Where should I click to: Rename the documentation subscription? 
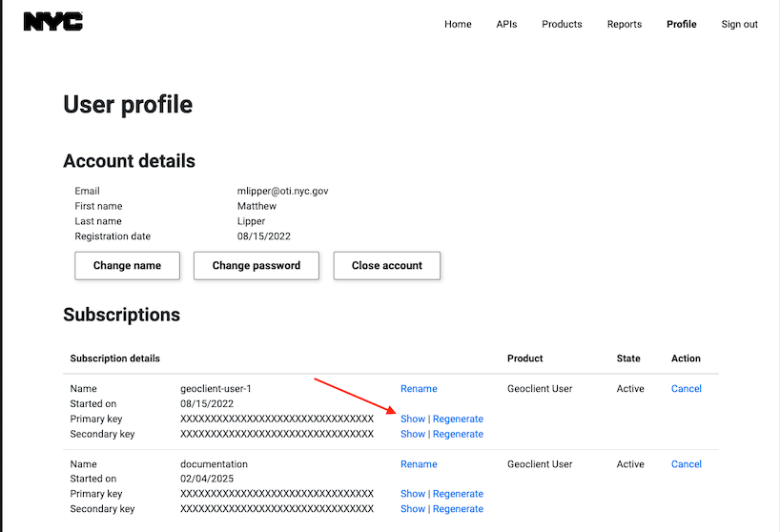pos(419,464)
